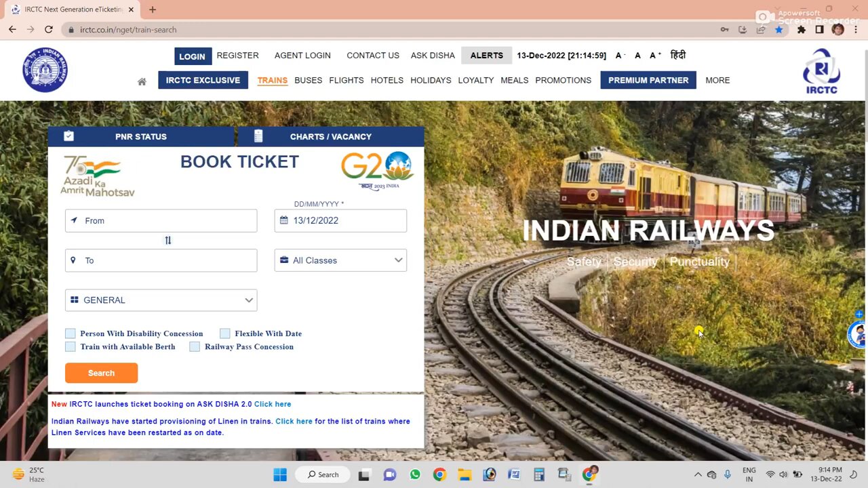
Task: Check Person With Disability Concession box
Action: (71, 333)
